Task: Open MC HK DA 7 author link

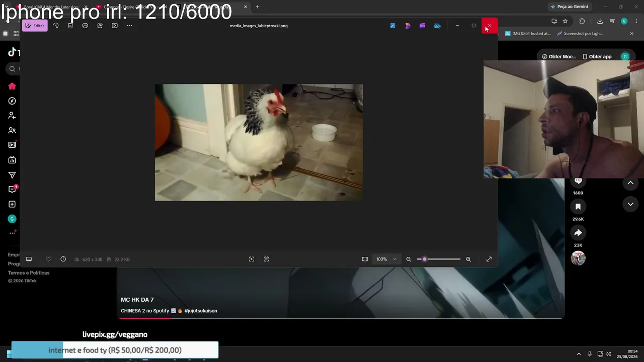Action: (137, 300)
